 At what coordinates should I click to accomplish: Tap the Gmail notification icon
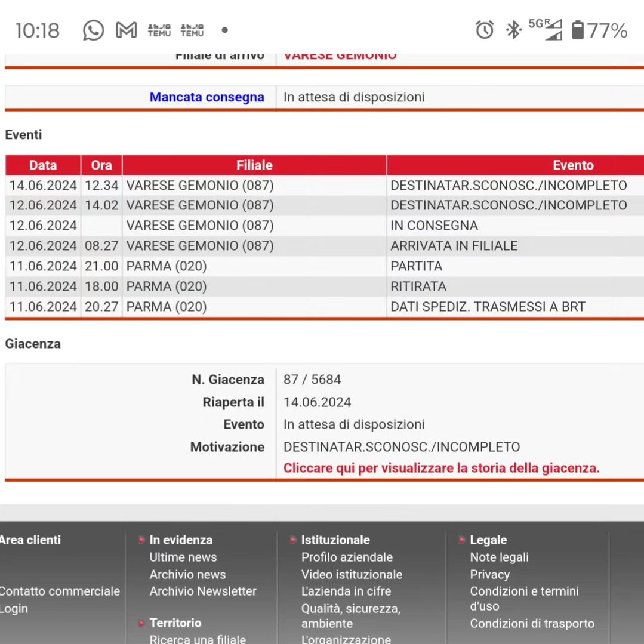coord(126,30)
